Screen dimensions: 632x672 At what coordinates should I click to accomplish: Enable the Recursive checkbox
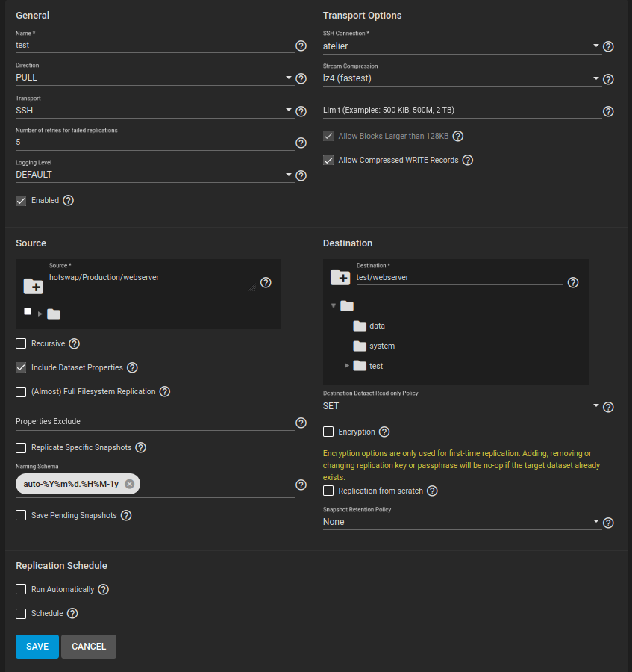tap(21, 344)
